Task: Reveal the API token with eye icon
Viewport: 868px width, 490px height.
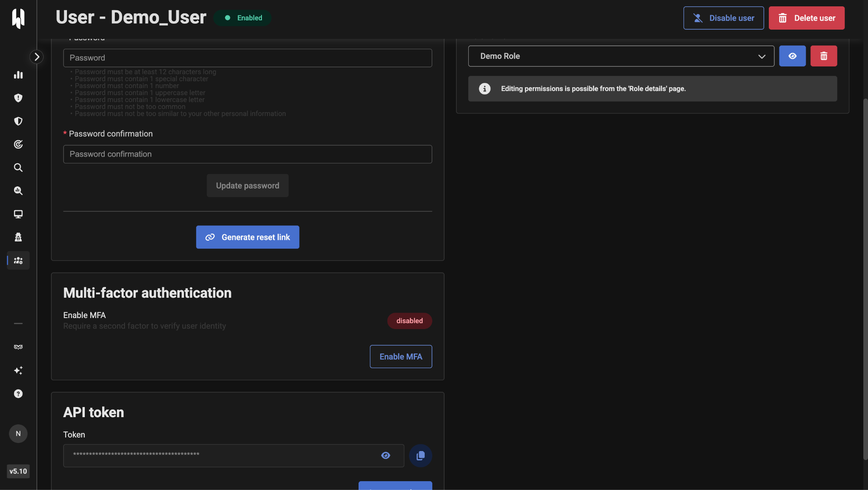Action: click(x=386, y=456)
